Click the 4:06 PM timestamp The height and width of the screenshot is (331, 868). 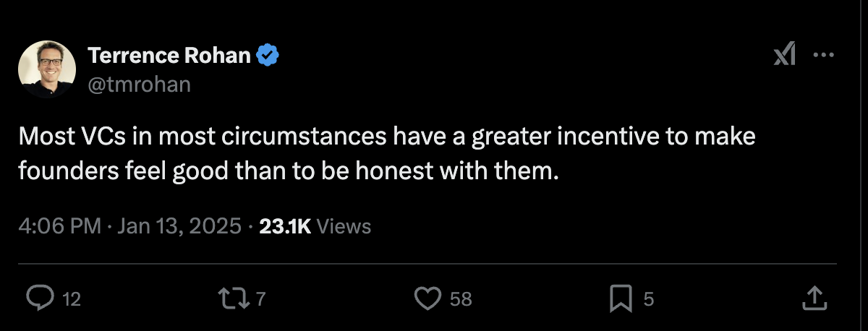(x=59, y=226)
